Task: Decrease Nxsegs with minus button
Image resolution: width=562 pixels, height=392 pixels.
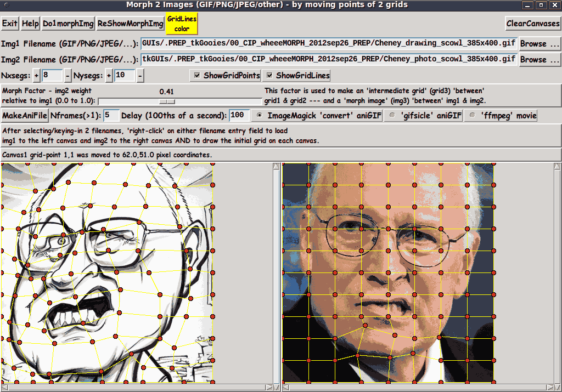Action: 68,76
